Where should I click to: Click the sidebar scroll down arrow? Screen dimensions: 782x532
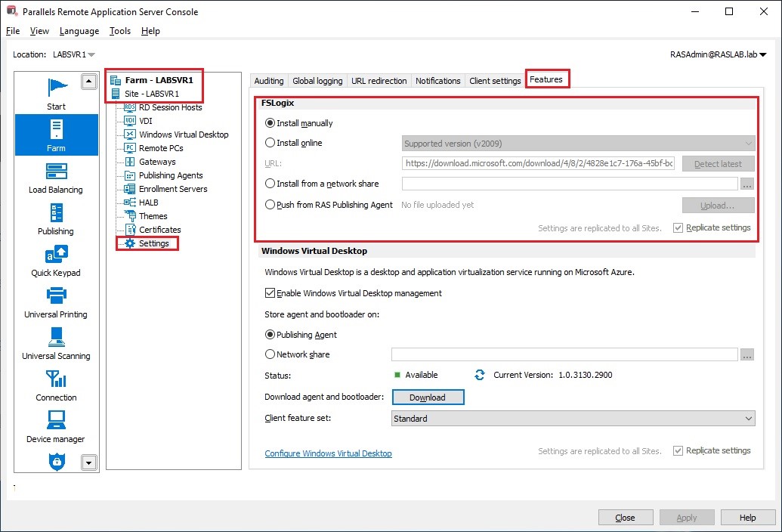(88, 462)
